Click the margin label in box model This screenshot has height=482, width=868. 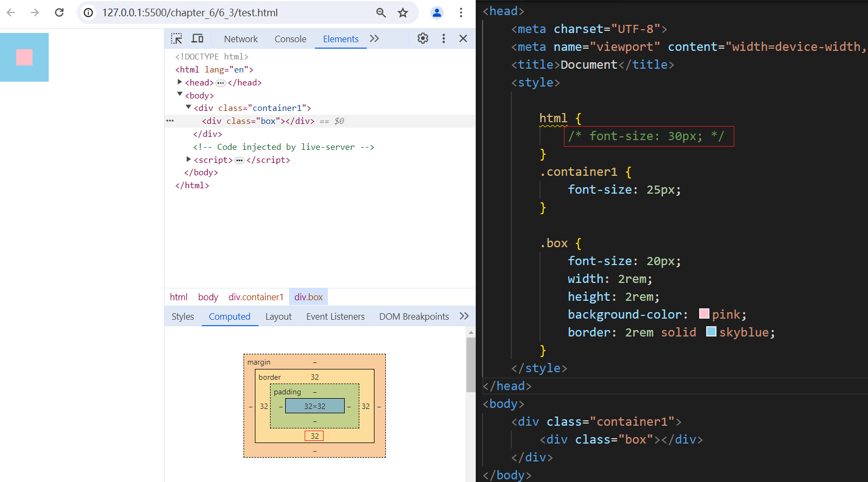(259, 362)
